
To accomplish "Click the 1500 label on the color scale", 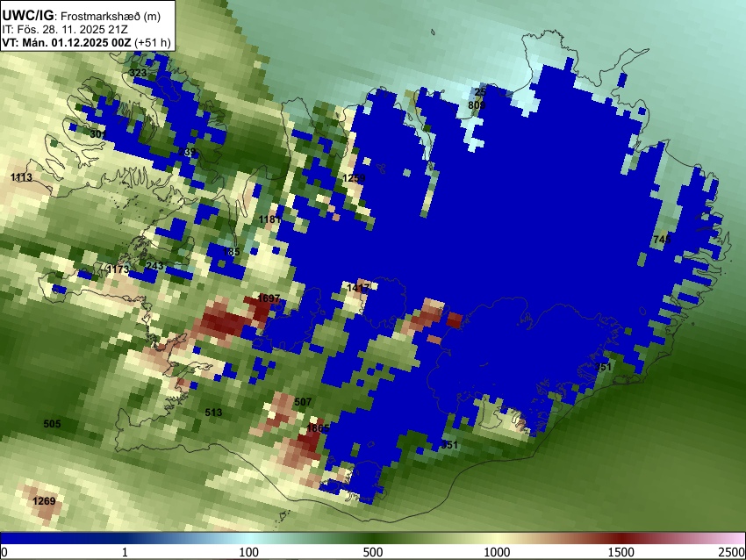I will [x=621, y=552].
